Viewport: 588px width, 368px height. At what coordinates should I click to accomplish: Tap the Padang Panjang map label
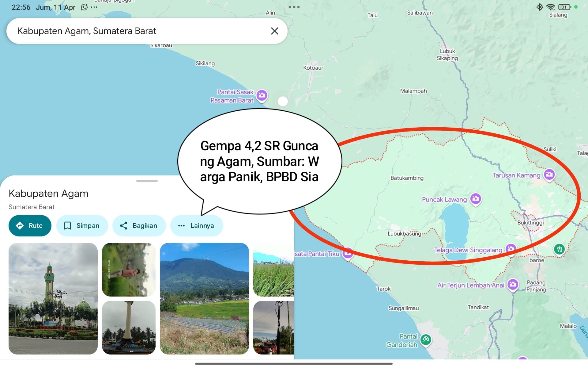(536, 286)
